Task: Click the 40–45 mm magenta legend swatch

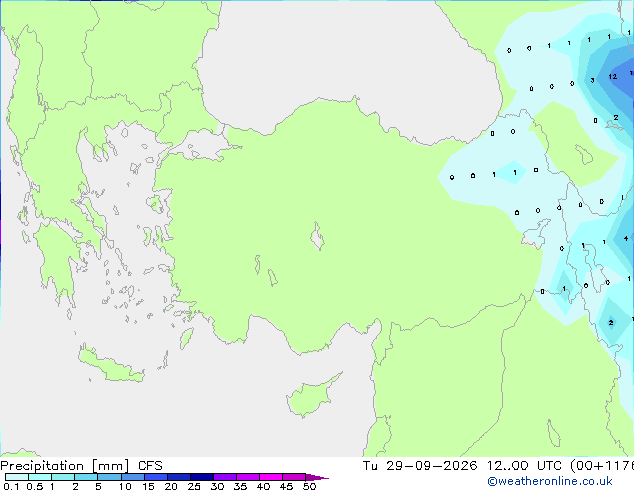Action: (271, 477)
